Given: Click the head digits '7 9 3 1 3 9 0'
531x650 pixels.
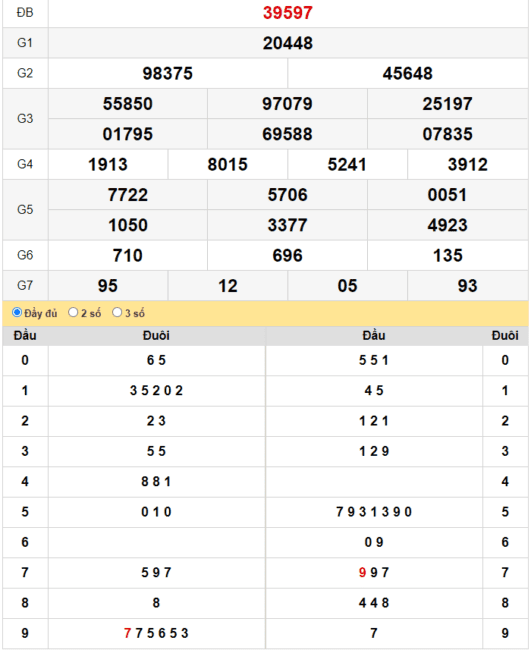Looking at the screenshot, I should (374, 512).
